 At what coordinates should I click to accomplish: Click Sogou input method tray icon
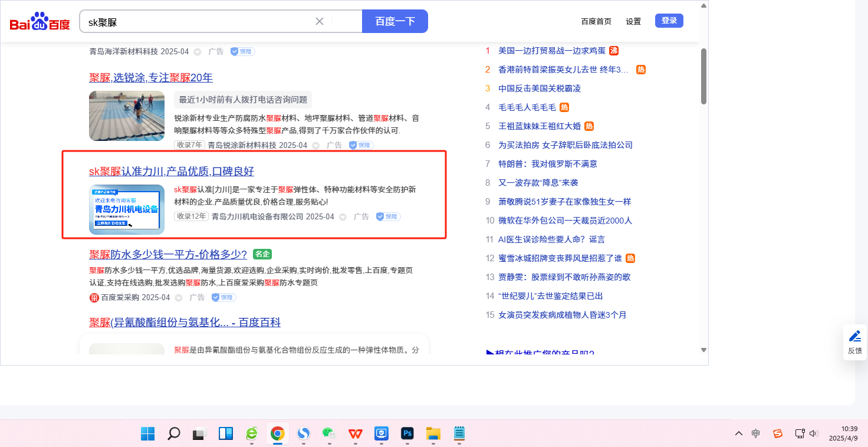(x=777, y=433)
